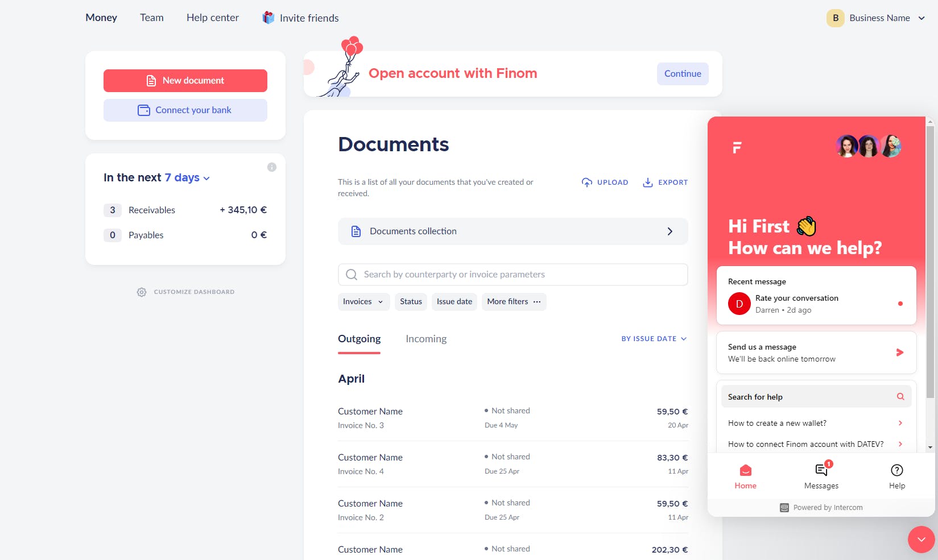Expand the 7 days period dropdown
The image size is (938, 560).
coord(187,177)
